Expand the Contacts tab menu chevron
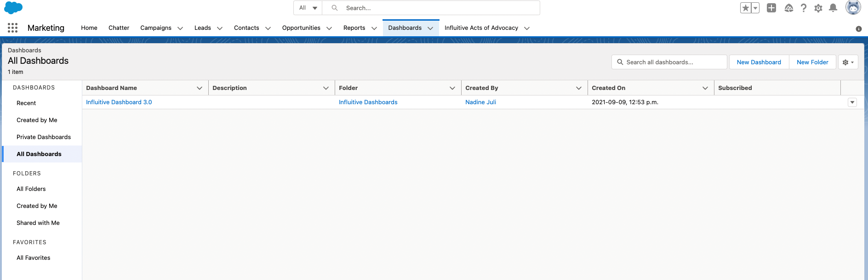The image size is (868, 280). pyautogui.click(x=268, y=28)
